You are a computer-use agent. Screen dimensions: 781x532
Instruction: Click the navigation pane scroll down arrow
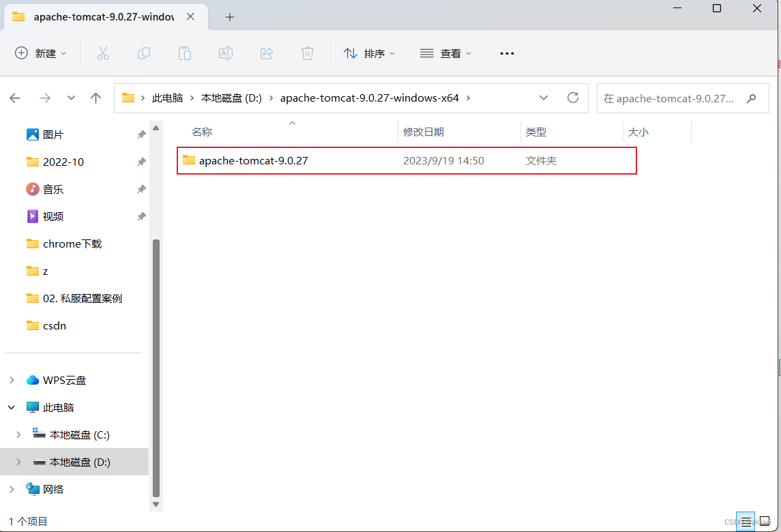[x=156, y=504]
